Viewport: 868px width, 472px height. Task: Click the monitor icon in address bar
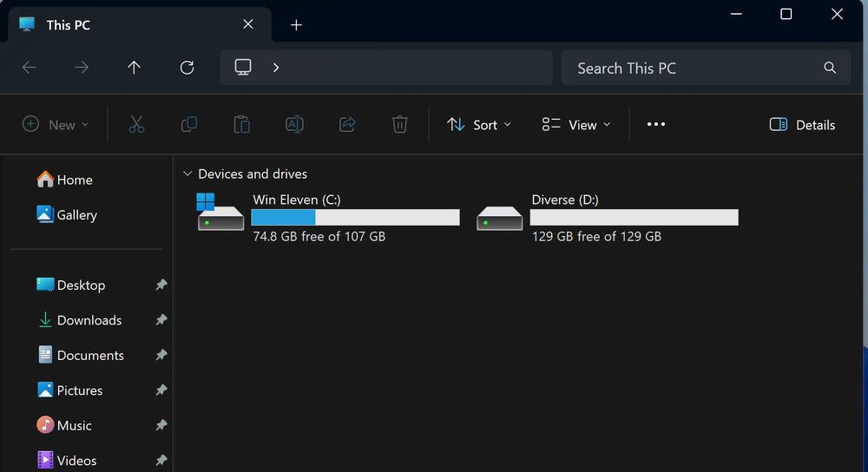(x=243, y=68)
